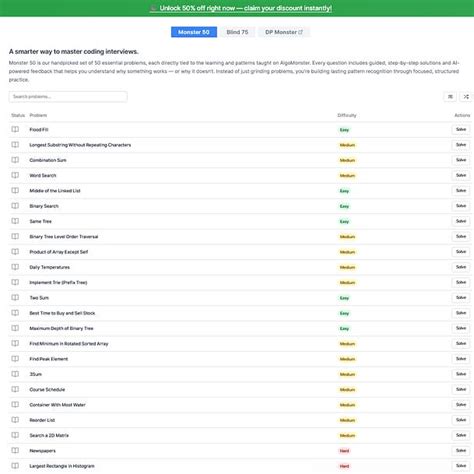Select the Monster 50 tab
The width and height of the screenshot is (474, 474).
(194, 32)
